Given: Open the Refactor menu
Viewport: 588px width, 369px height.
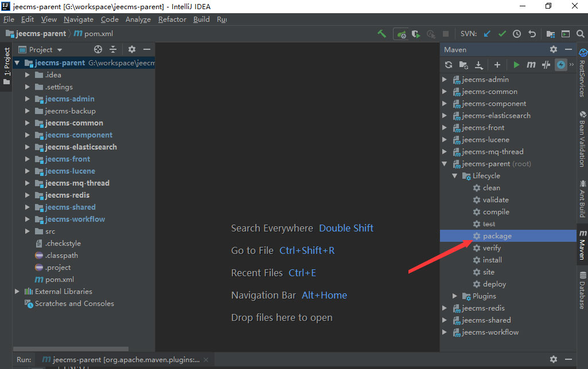Looking at the screenshot, I should coord(172,19).
